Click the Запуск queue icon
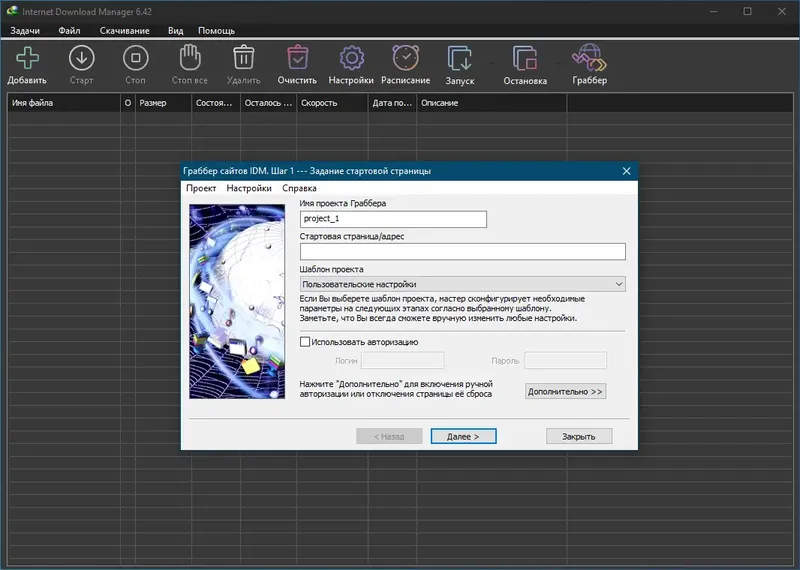This screenshot has height=570, width=800. 460,58
